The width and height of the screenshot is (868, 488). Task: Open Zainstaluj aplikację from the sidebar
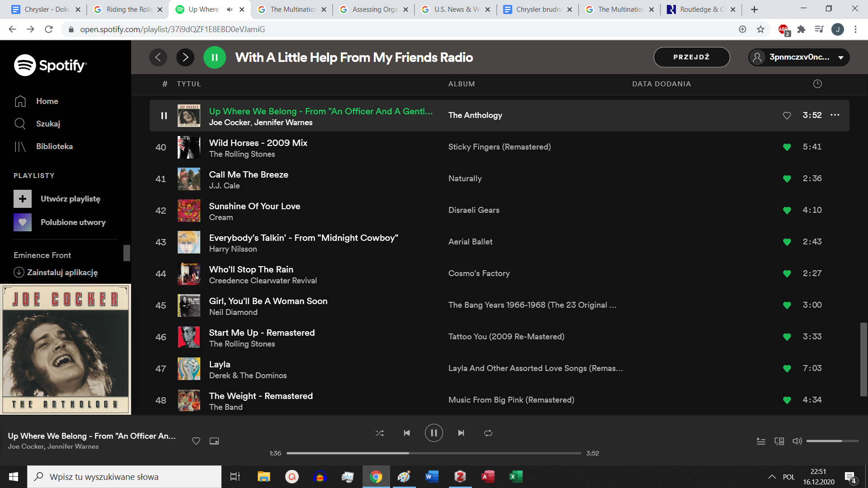[x=62, y=272]
